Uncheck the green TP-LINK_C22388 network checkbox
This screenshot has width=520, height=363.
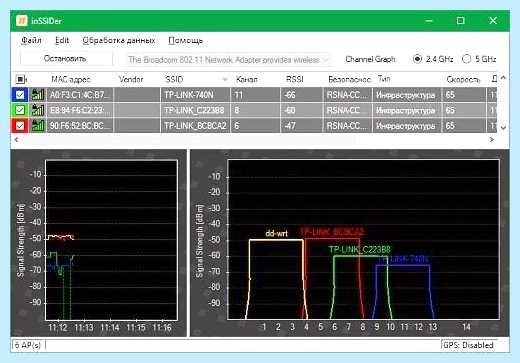20,110
